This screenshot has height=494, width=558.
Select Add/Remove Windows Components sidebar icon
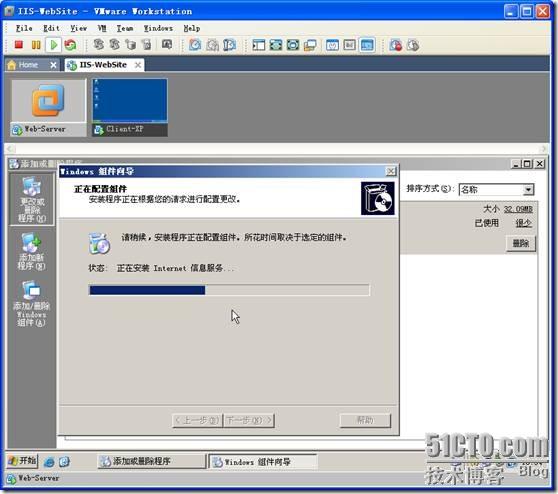click(x=31, y=304)
